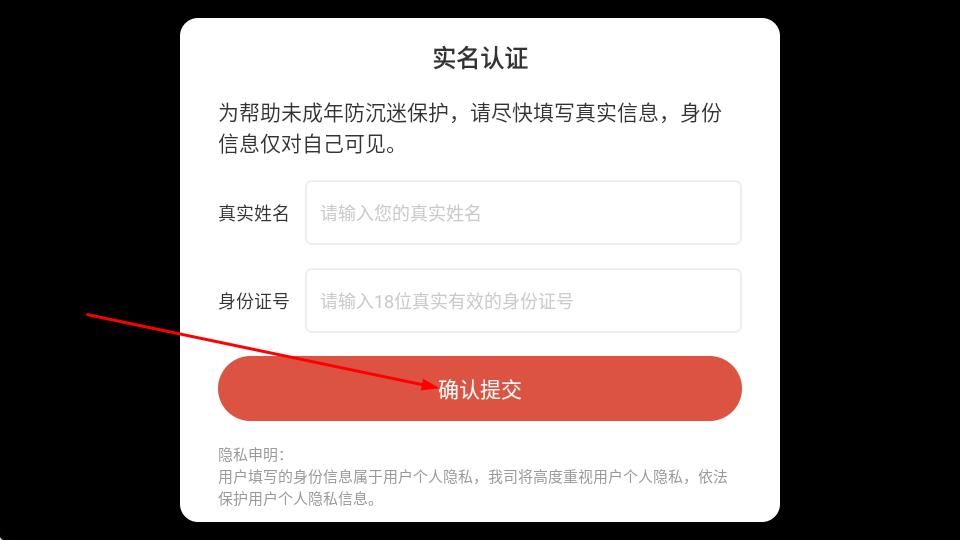
Task: Click the word 提交 on red button
Action: pyautogui.click(x=500, y=389)
